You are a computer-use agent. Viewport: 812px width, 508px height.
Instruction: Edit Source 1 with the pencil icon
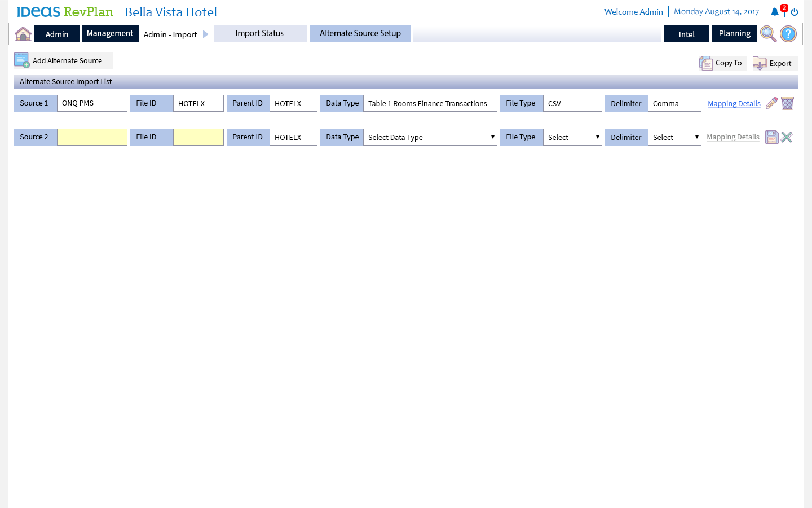tap(772, 103)
